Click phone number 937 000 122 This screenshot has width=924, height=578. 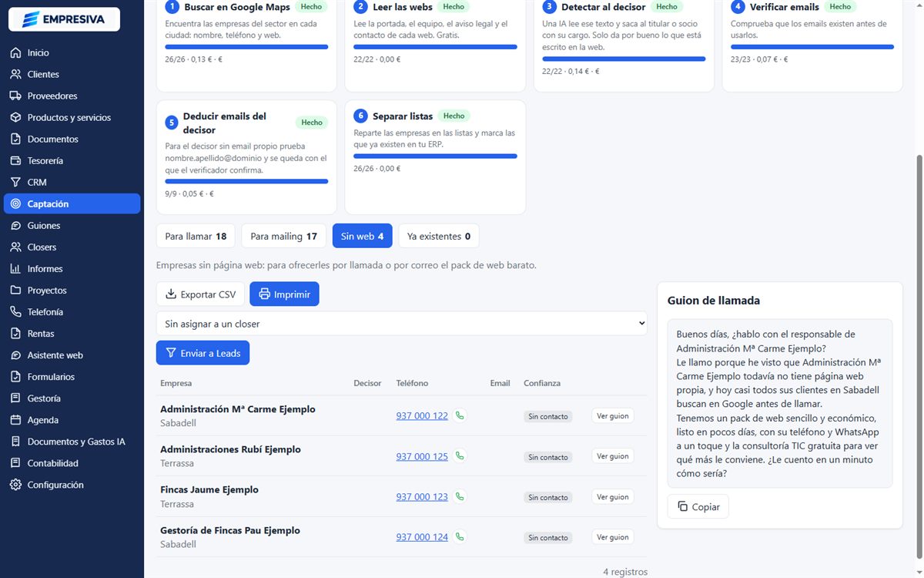click(422, 415)
